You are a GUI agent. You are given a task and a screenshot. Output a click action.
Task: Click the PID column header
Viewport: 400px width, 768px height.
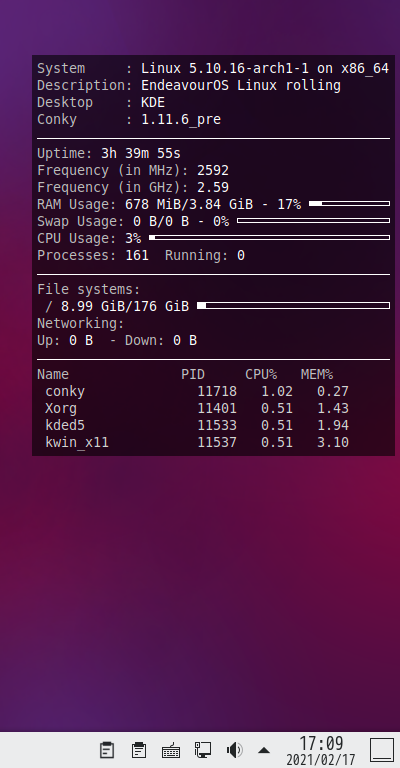click(x=193, y=374)
